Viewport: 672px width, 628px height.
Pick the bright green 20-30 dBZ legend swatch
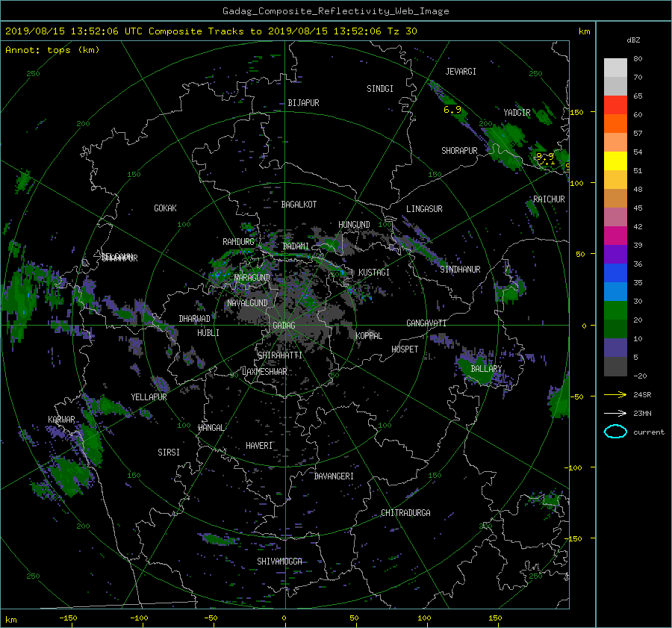pyautogui.click(x=615, y=311)
